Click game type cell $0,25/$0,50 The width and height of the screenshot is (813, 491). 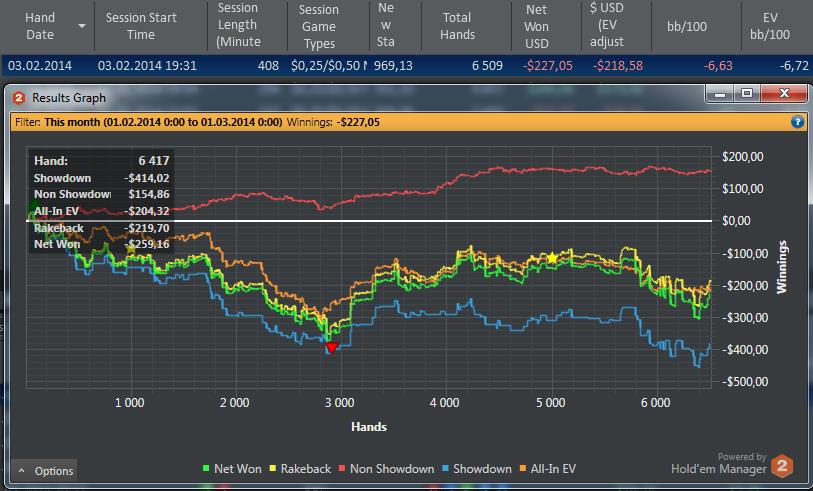[329, 66]
